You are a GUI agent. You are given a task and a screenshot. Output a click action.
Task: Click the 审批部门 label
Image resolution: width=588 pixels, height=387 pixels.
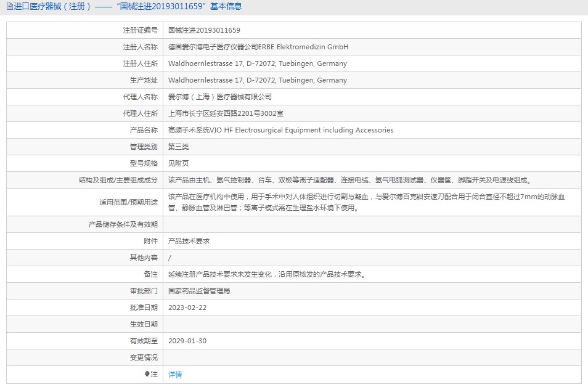click(144, 291)
